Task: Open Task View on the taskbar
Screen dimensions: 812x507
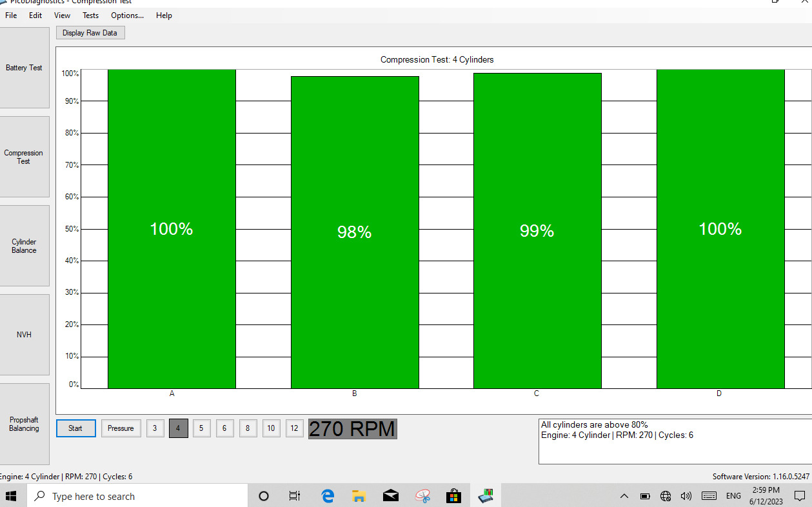Action: click(x=295, y=496)
